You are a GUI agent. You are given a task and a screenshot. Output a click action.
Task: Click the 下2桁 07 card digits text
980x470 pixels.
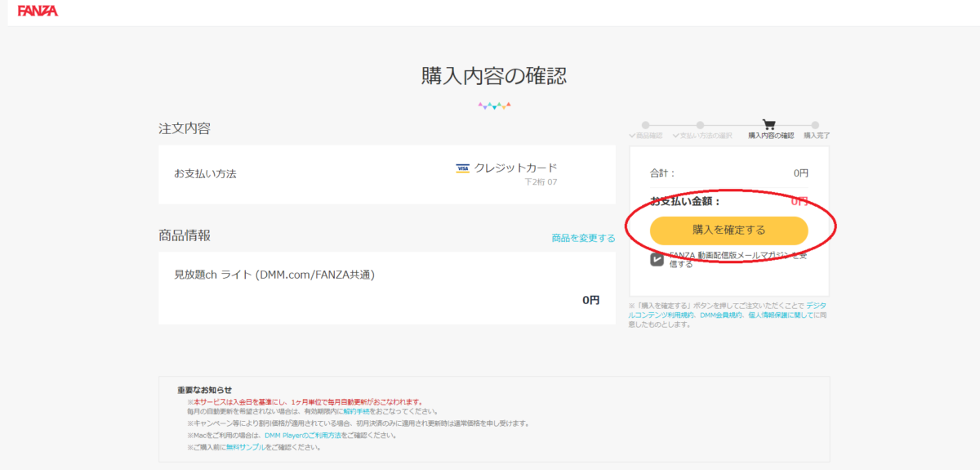541,181
